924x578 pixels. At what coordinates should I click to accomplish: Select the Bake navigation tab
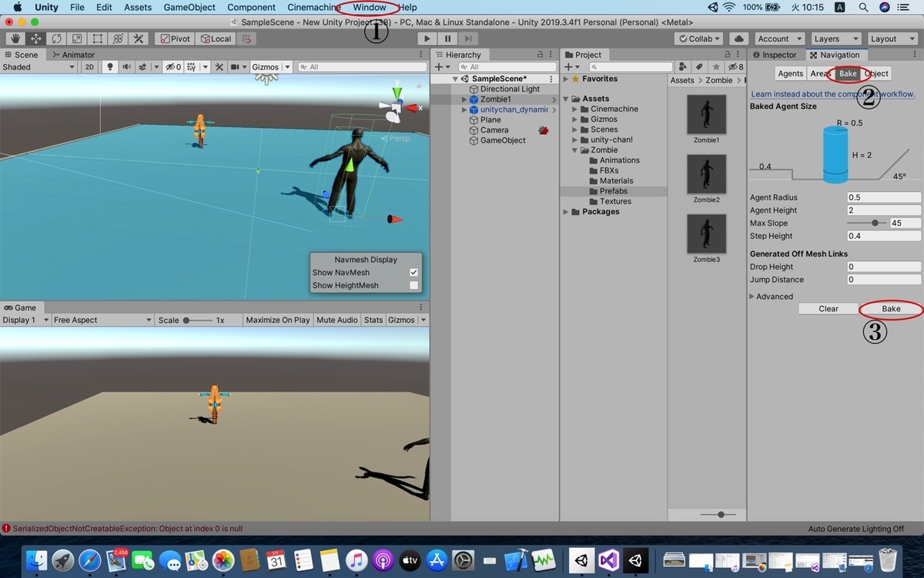click(x=848, y=73)
